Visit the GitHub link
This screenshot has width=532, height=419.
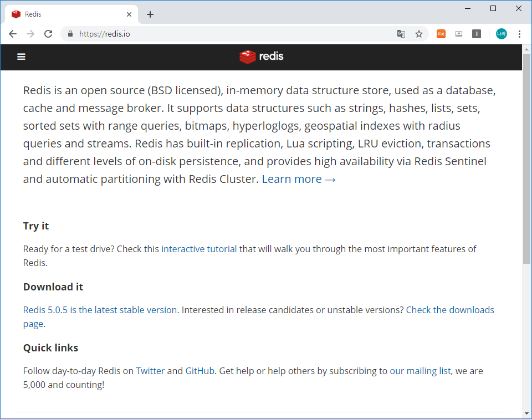200,371
